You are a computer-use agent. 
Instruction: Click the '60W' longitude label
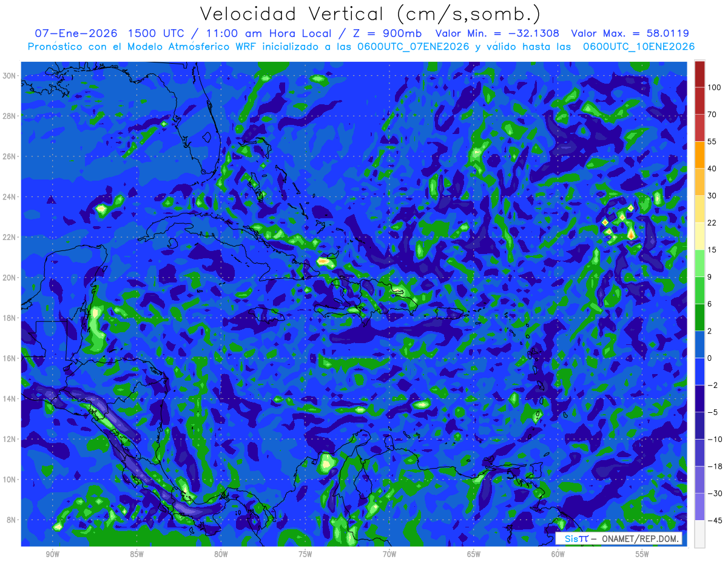558,554
